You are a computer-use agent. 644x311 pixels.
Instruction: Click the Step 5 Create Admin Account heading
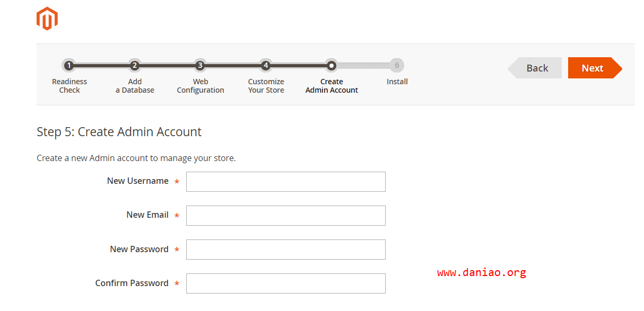(x=119, y=132)
